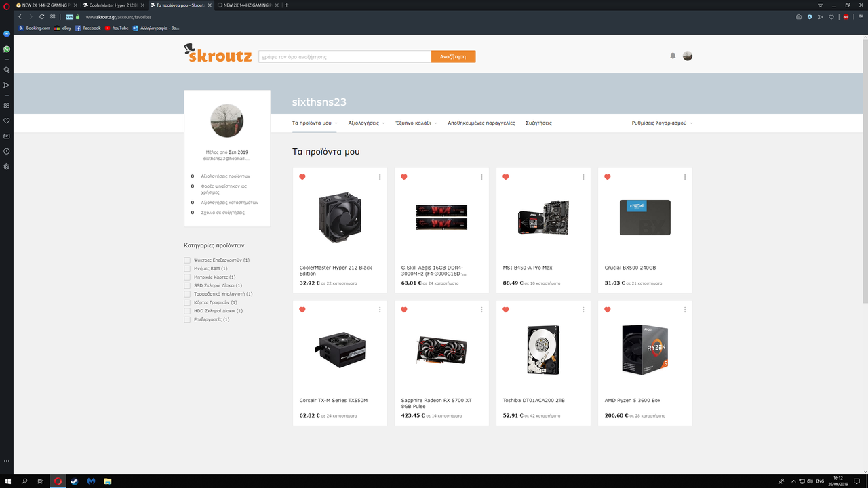Check the HDD Σκληροί Δίσκοι category
Viewport: 868px width, 488px height.
[187, 311]
